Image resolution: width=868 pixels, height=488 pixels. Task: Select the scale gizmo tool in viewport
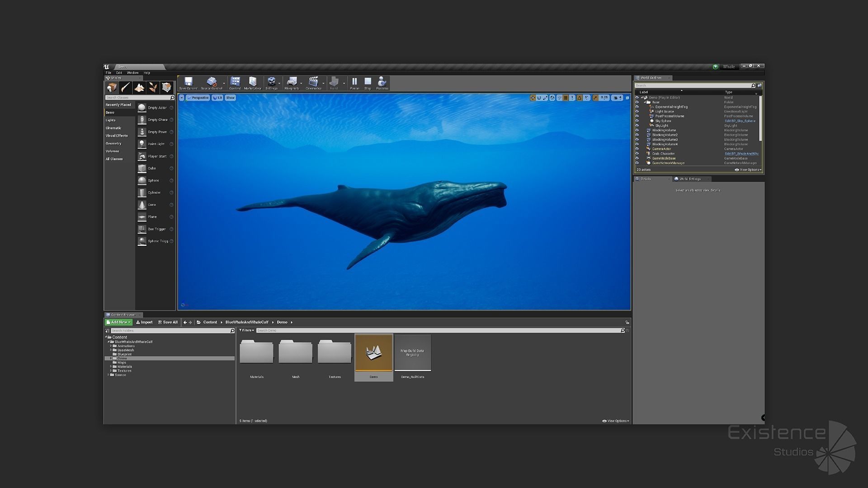(545, 98)
